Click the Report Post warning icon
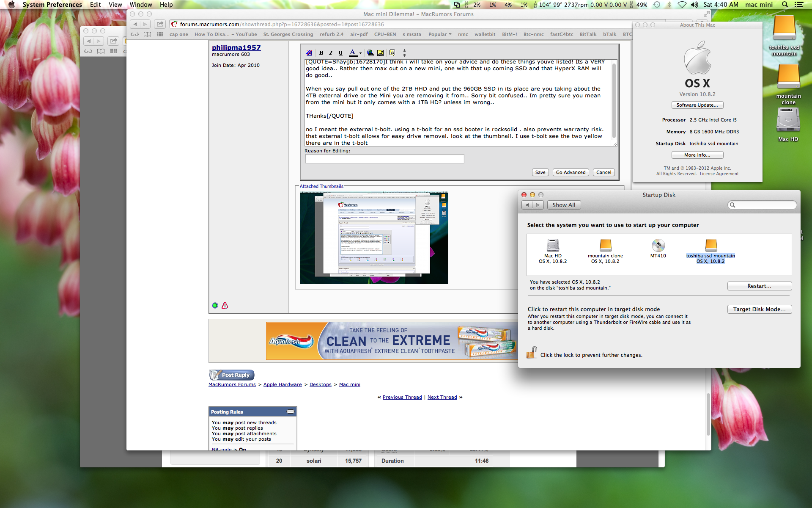 225,305
